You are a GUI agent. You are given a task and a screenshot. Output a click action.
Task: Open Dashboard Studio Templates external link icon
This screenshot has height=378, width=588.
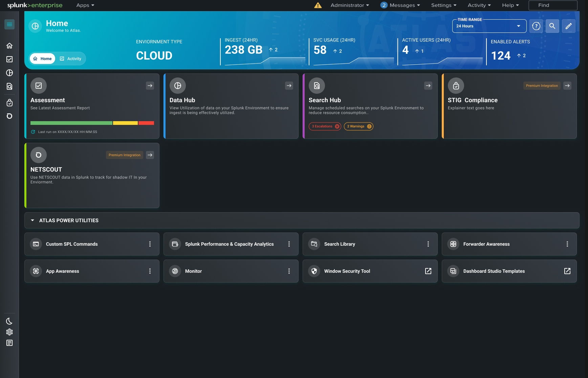point(567,271)
